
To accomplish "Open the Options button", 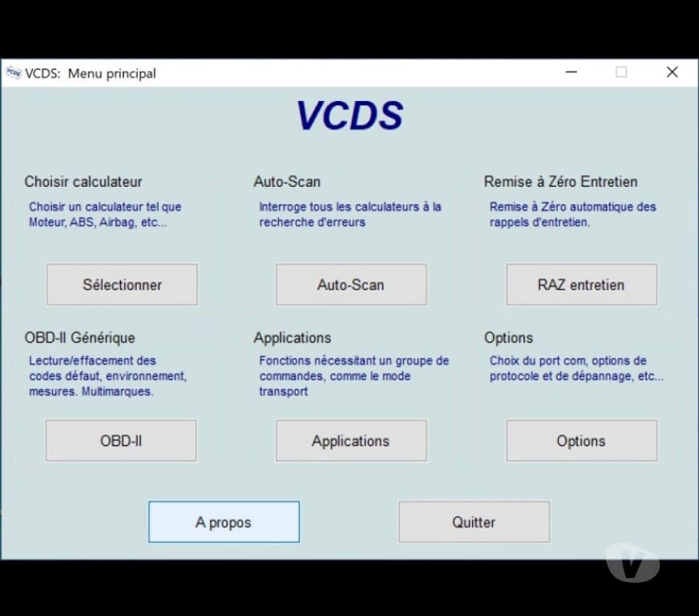I will tap(581, 441).
